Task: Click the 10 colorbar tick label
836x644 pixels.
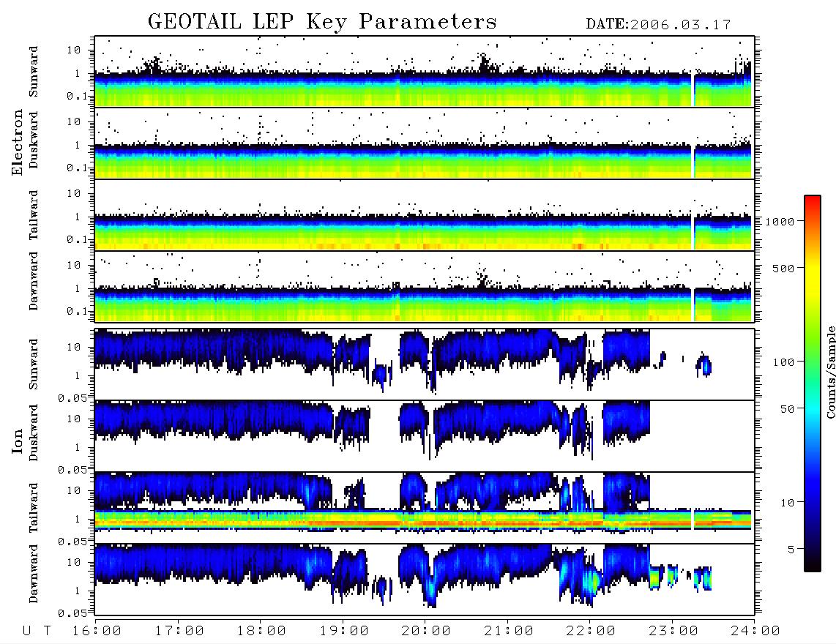Action: point(787,503)
